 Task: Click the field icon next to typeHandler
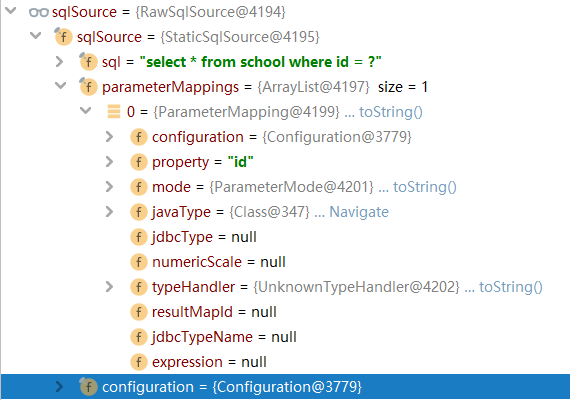point(139,287)
